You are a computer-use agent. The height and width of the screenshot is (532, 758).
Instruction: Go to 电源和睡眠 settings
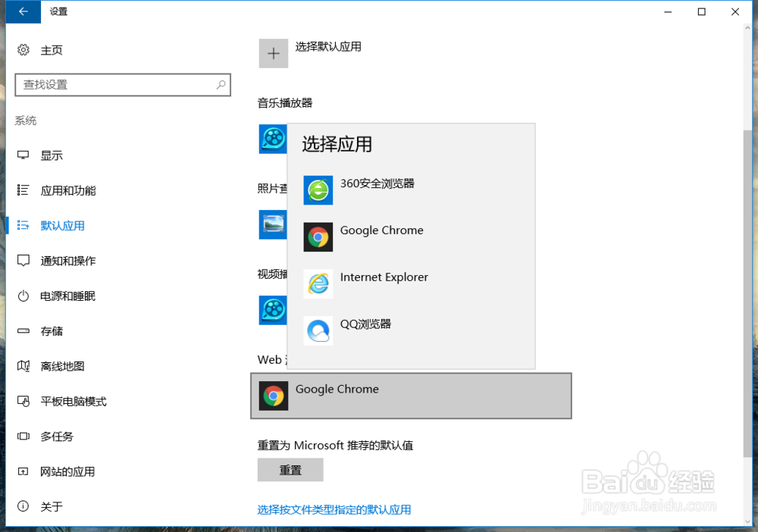click(68, 296)
